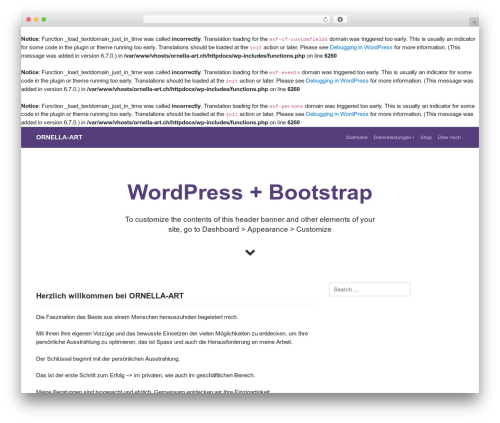The height and width of the screenshot is (423, 500).
Task: Click the esf-events code text
Action: [x=285, y=72]
